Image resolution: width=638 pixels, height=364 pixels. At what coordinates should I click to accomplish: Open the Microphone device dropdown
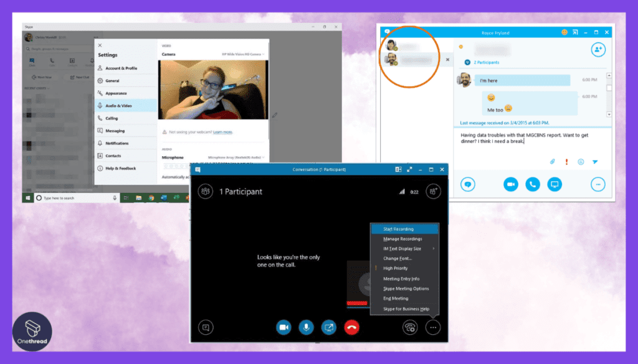coord(236,157)
